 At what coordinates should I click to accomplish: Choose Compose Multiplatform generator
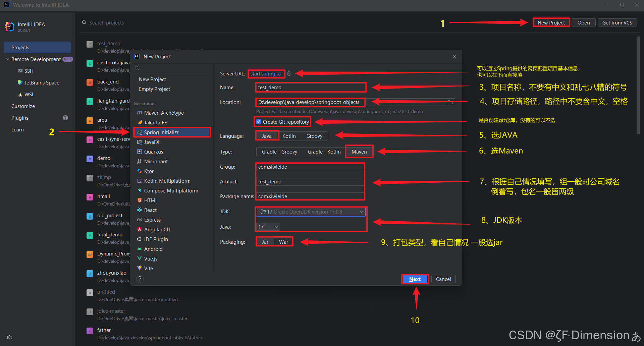(172, 191)
